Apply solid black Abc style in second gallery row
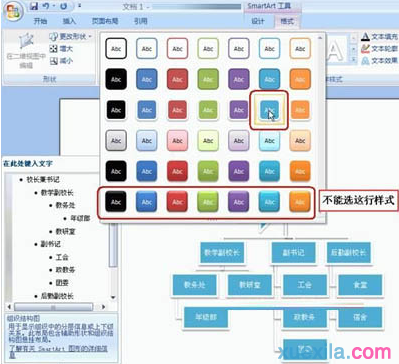The image size is (399, 364). coord(116,79)
